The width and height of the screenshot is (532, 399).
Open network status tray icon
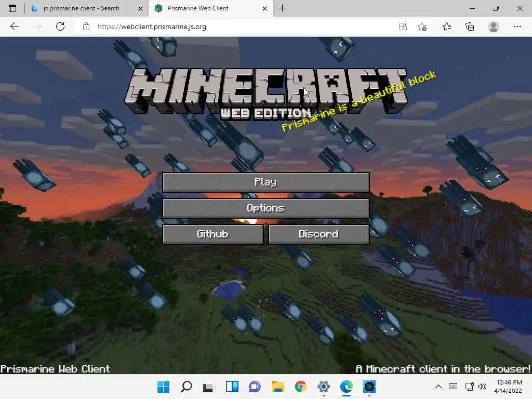tap(469, 387)
